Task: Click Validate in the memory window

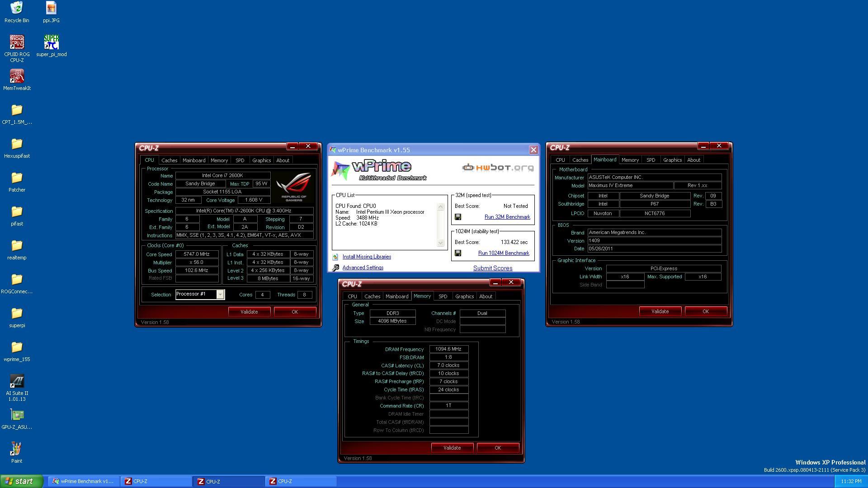Action: point(452,448)
